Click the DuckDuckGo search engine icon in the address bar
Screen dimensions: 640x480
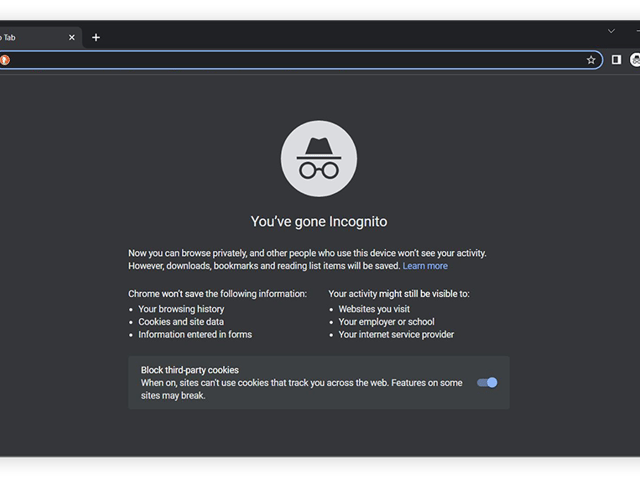pyautogui.click(x=4, y=60)
